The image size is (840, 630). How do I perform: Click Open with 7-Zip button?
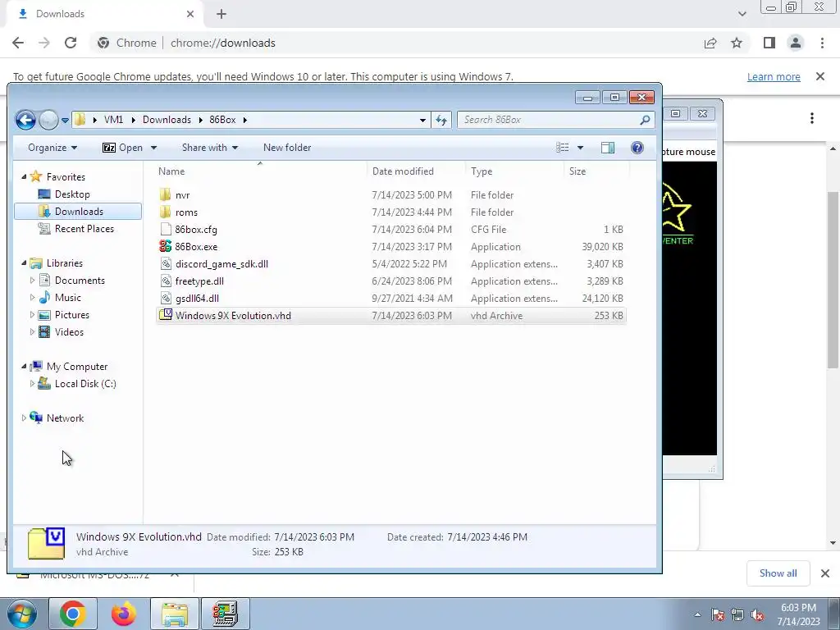(x=122, y=148)
